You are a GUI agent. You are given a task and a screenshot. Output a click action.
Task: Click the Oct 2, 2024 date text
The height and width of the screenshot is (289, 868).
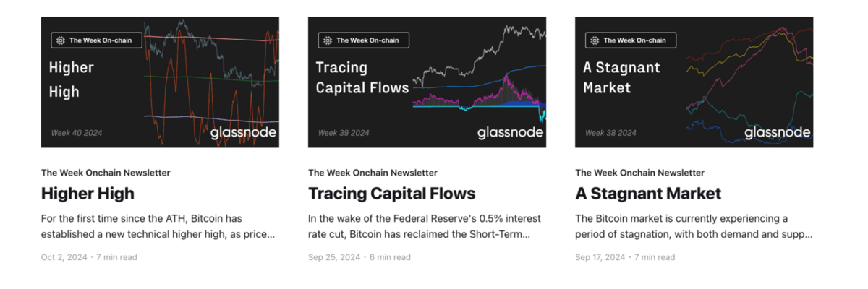pos(63,257)
